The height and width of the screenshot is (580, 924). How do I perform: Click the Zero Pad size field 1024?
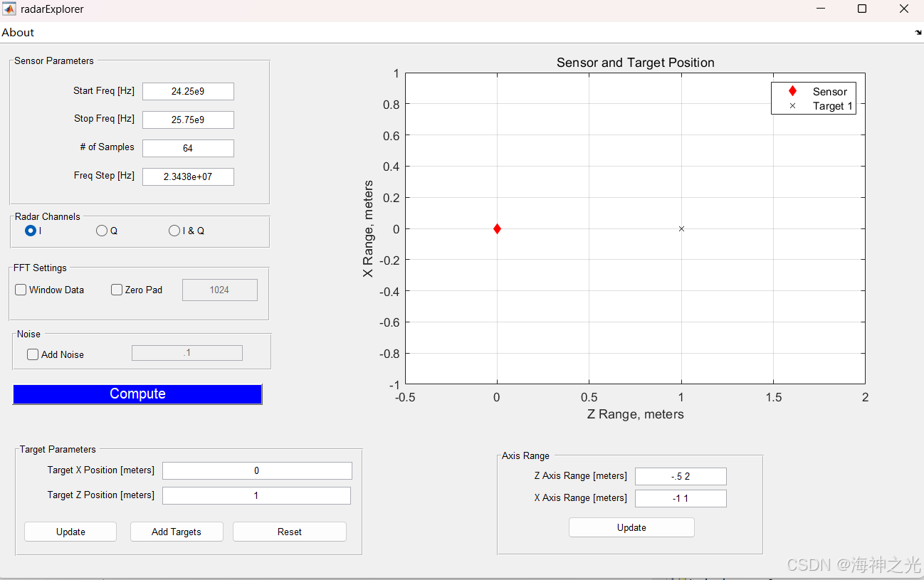[x=220, y=290]
